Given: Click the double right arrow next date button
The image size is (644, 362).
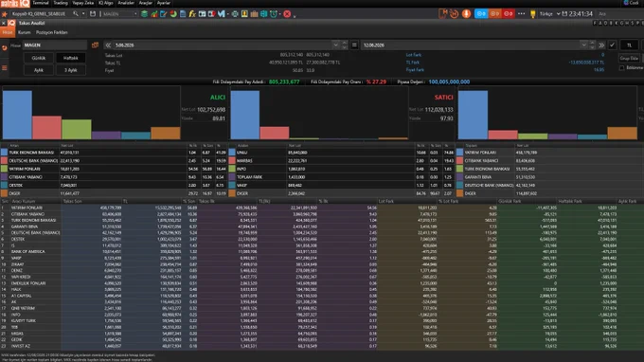Looking at the screenshot, I should [601, 45].
